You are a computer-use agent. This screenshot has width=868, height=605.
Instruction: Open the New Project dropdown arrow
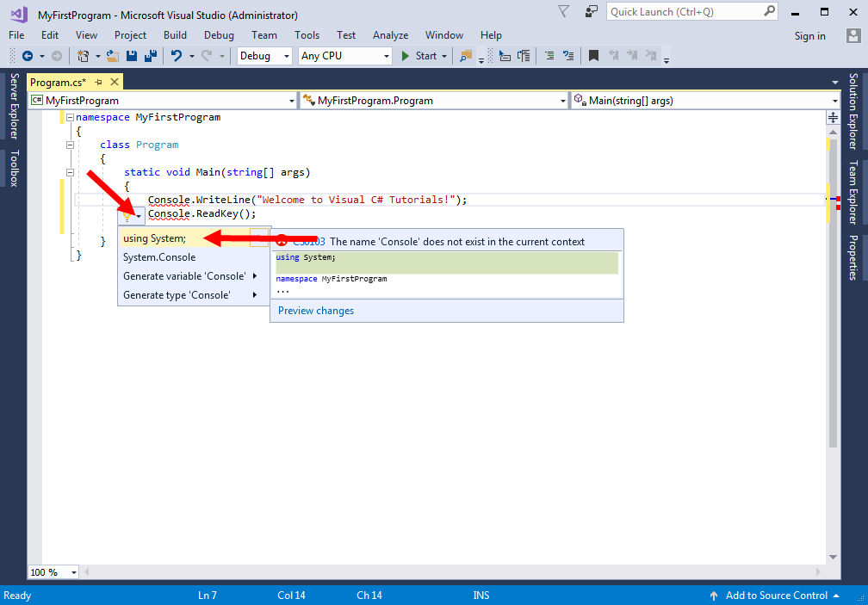98,56
